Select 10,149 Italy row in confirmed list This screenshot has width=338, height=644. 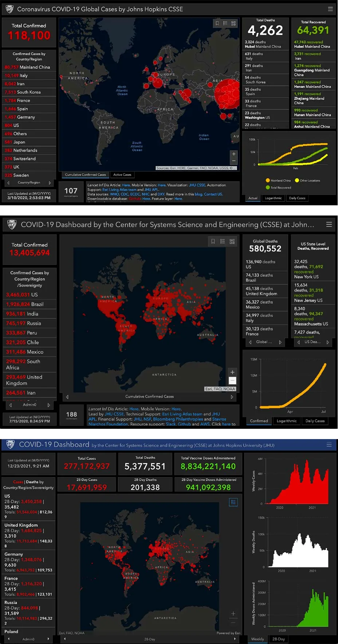point(29,75)
